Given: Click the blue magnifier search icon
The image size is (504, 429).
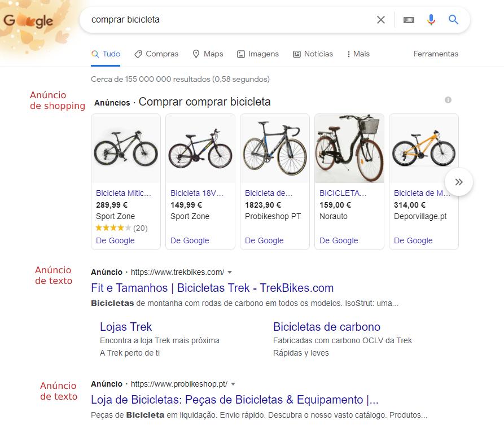Looking at the screenshot, I should coord(453,20).
